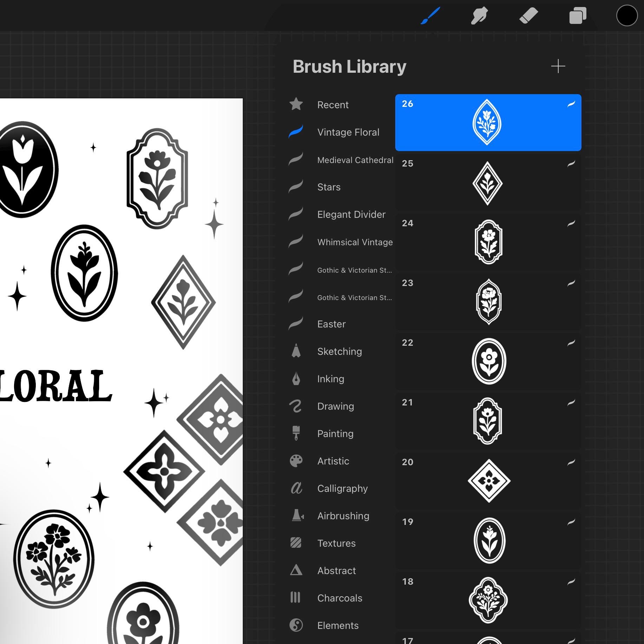Open the Layers panel
Viewport: 644px width, 644px height.
[578, 16]
